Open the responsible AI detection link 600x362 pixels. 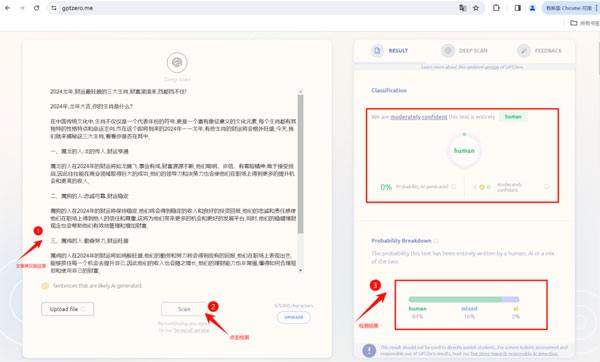point(514,354)
